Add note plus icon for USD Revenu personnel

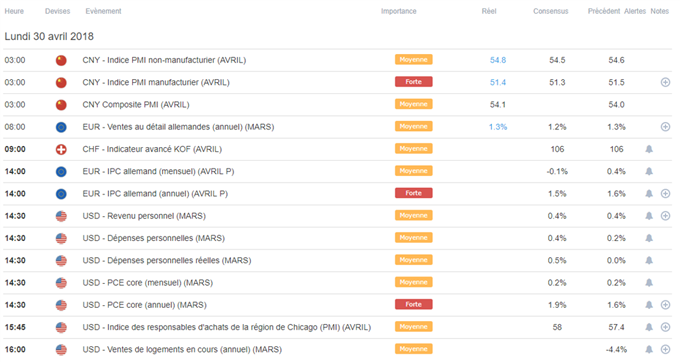(x=665, y=216)
